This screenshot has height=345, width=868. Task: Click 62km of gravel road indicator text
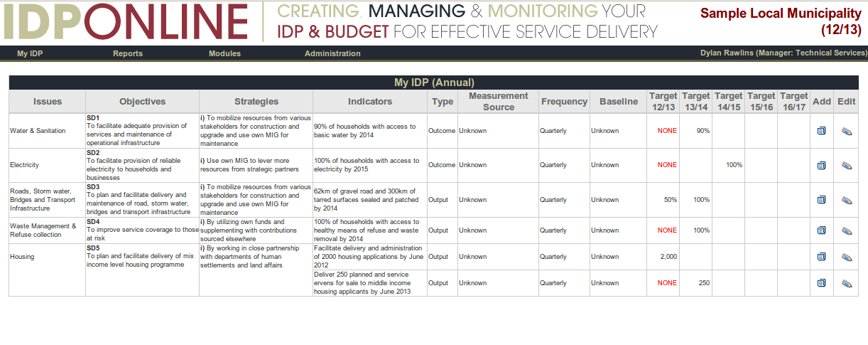[x=367, y=200]
